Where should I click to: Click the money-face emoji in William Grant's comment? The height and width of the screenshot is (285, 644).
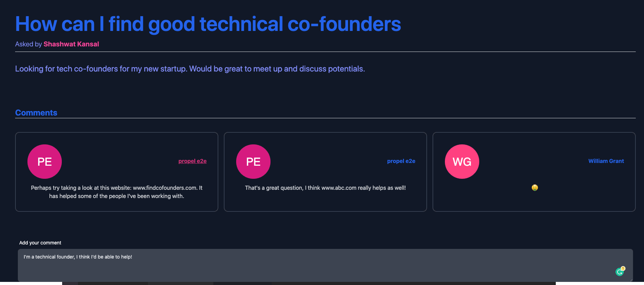pos(534,188)
